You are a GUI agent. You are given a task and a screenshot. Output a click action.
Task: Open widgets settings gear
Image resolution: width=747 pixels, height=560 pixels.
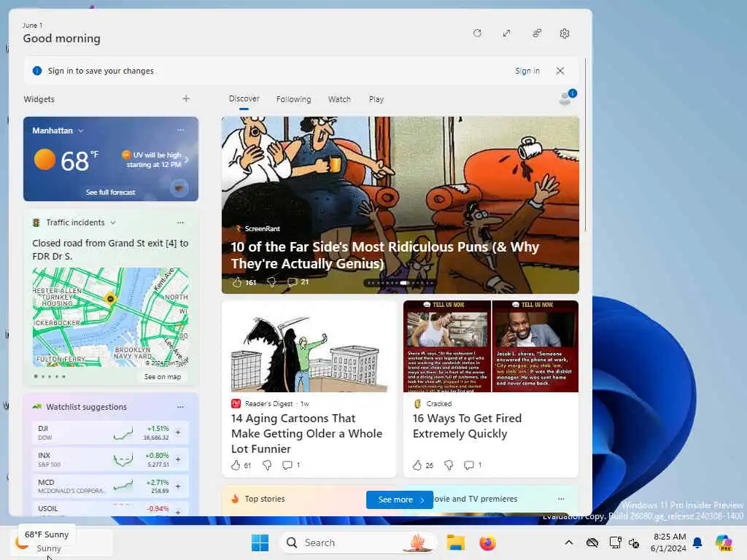(565, 34)
